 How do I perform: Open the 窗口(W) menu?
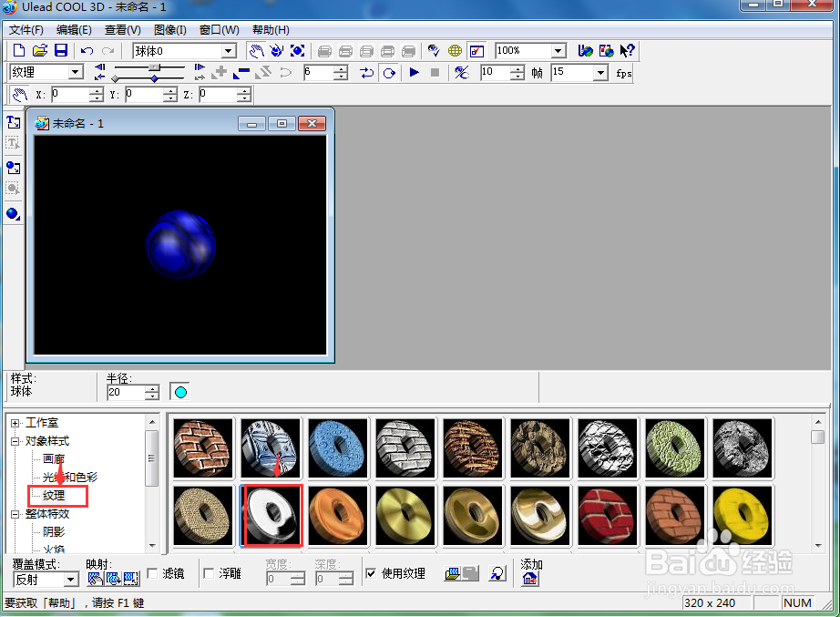click(x=219, y=30)
